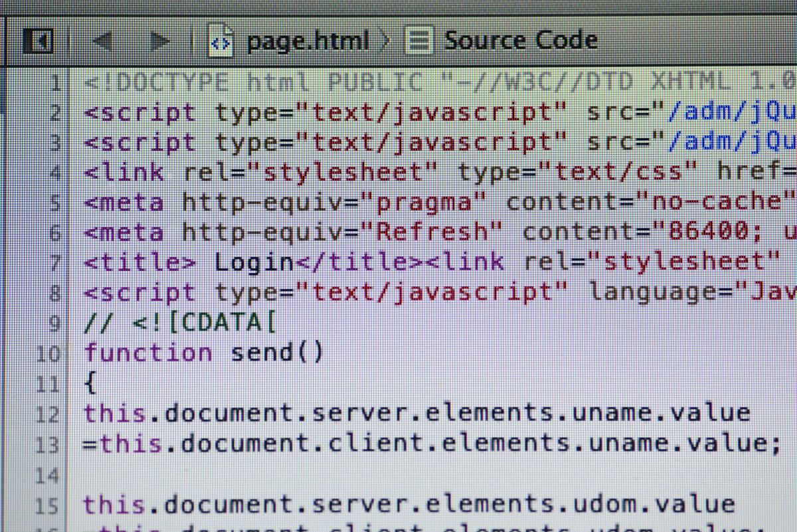Click the function send() declaration
Screen dimensions: 797x532
pos(203,353)
